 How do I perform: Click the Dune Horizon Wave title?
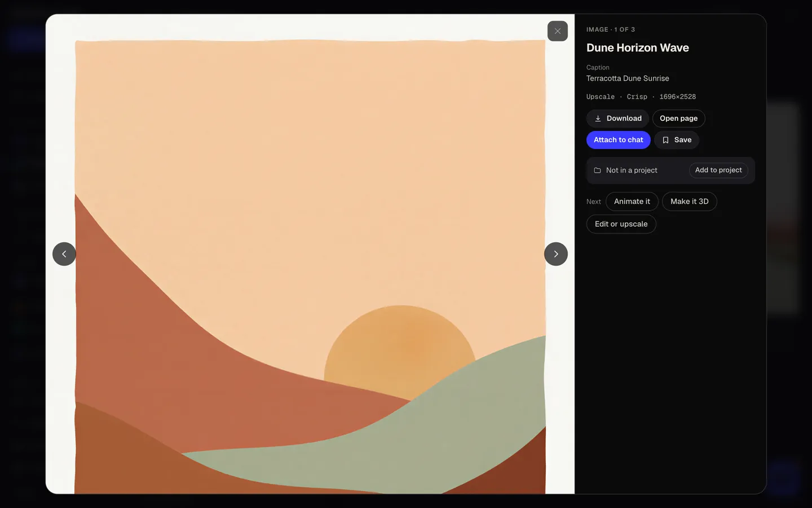pos(637,48)
